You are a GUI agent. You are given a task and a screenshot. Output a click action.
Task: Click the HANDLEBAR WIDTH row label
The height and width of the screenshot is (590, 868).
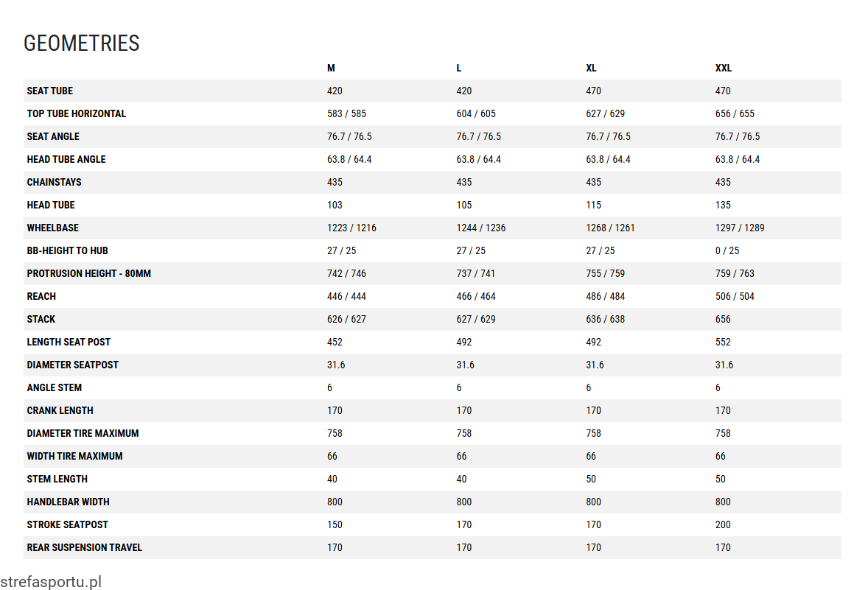coord(68,502)
